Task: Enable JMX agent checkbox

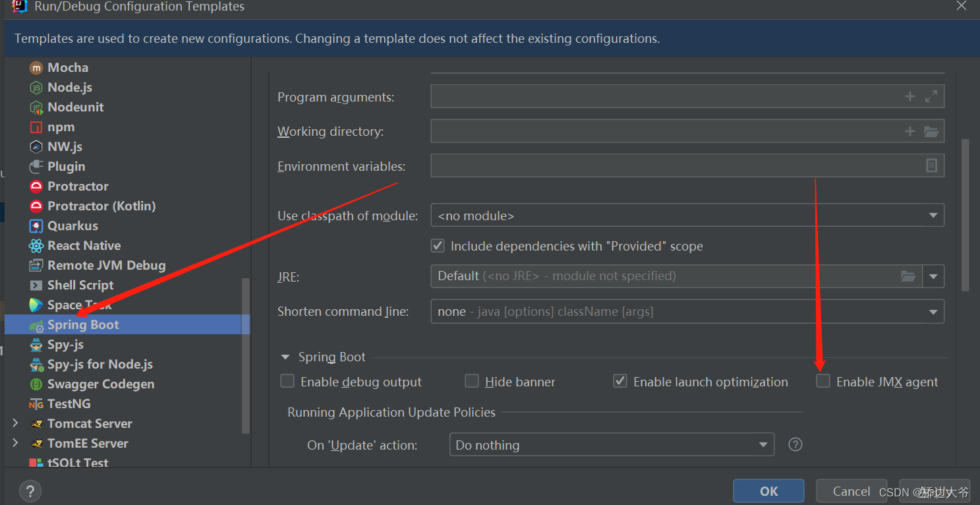Action: click(x=823, y=381)
